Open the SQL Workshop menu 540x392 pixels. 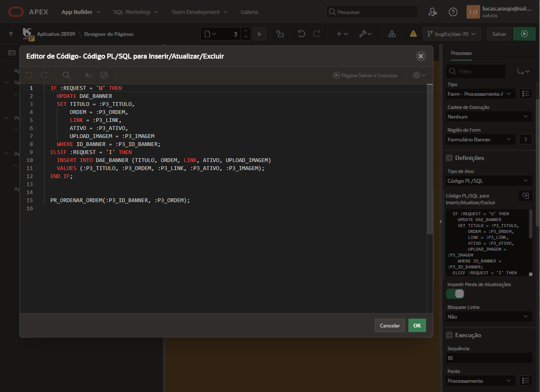pyautogui.click(x=136, y=12)
